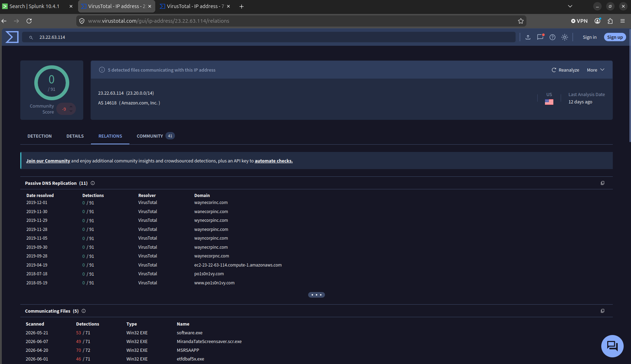Switch to the DETAILS tab
This screenshot has height=364, width=631.
coord(75,136)
